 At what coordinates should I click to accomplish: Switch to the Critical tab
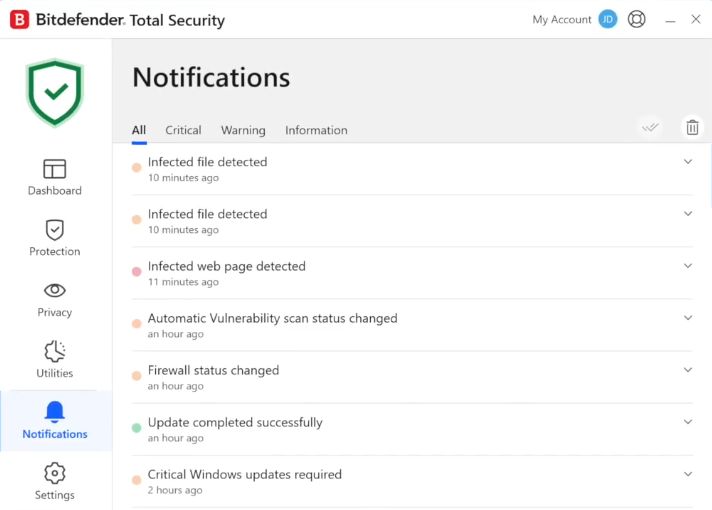coord(183,130)
